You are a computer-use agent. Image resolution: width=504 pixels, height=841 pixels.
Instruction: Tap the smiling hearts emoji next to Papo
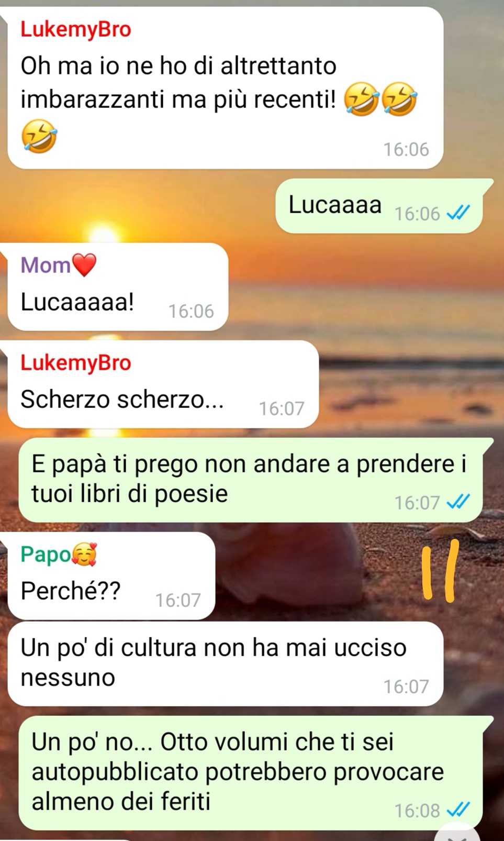pos(84,555)
